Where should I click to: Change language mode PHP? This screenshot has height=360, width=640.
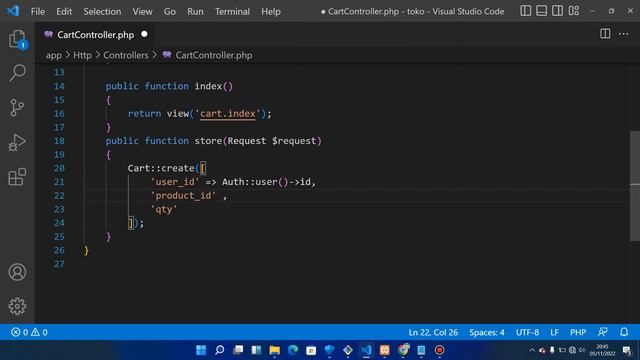(578, 332)
